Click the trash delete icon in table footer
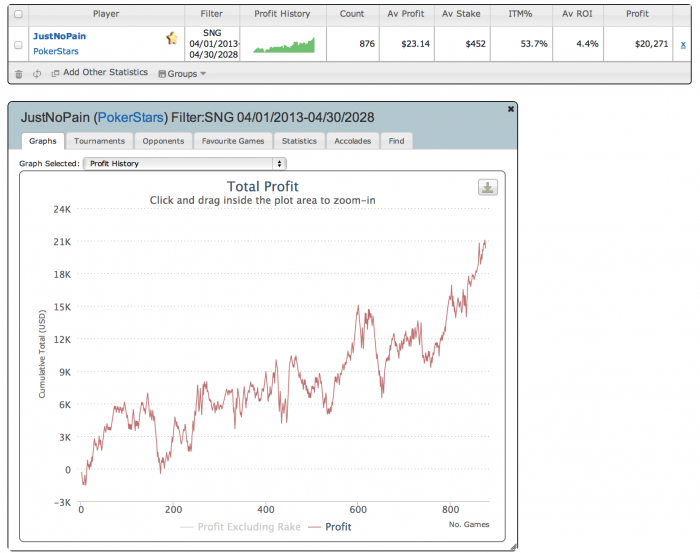Image resolution: width=700 pixels, height=553 pixels. pyautogui.click(x=19, y=74)
